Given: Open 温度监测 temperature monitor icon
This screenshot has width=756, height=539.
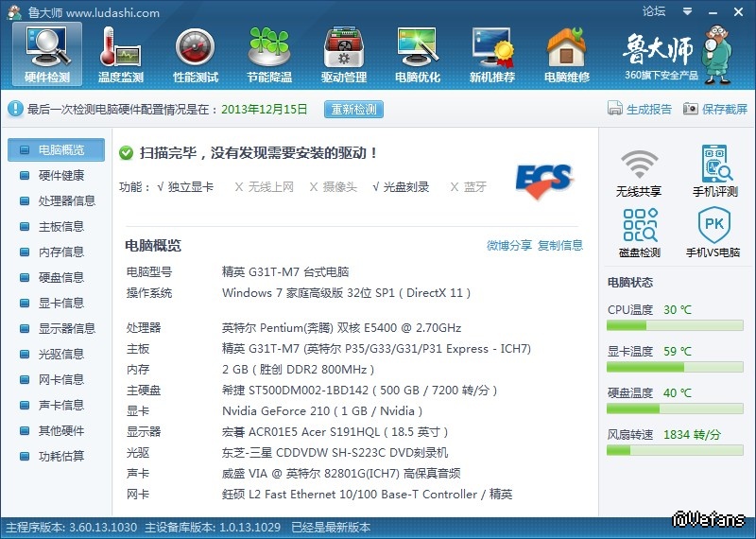Looking at the screenshot, I should pyautogui.click(x=121, y=54).
